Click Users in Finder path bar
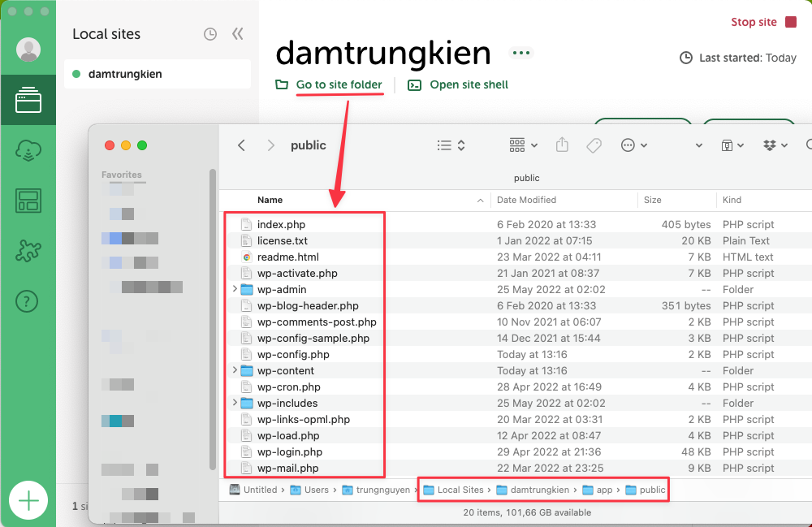Image resolution: width=812 pixels, height=527 pixels. pyautogui.click(x=309, y=490)
